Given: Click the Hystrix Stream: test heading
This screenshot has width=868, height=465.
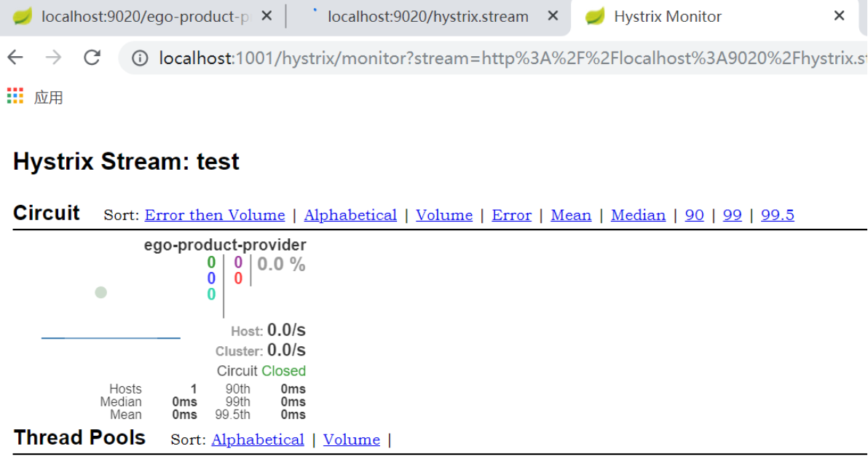Looking at the screenshot, I should point(126,162).
